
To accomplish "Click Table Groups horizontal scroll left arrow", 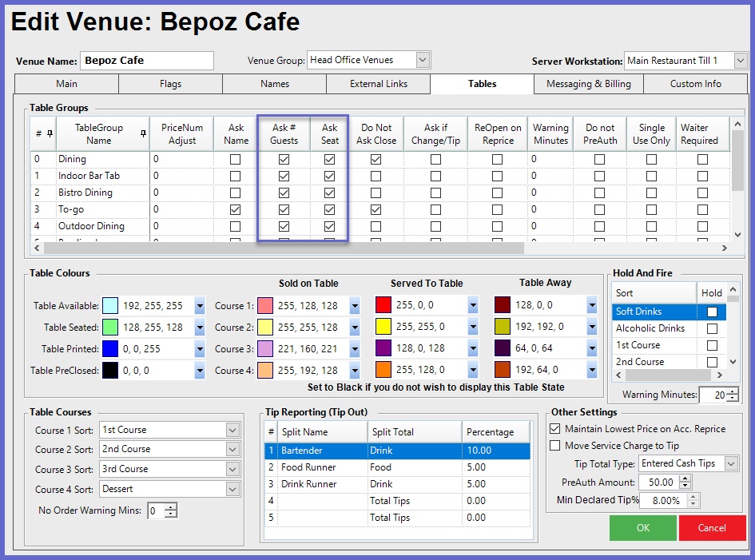I will tap(37, 248).
